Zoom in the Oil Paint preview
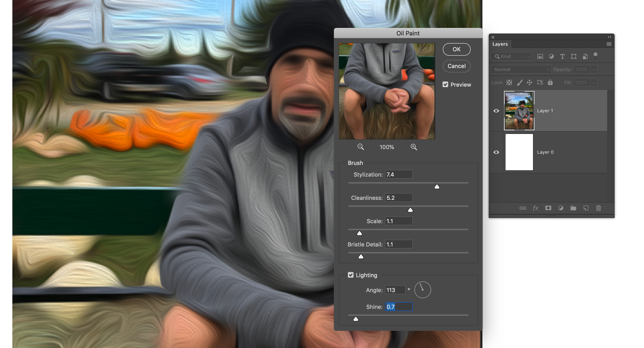The width and height of the screenshot is (644, 348). point(414,147)
